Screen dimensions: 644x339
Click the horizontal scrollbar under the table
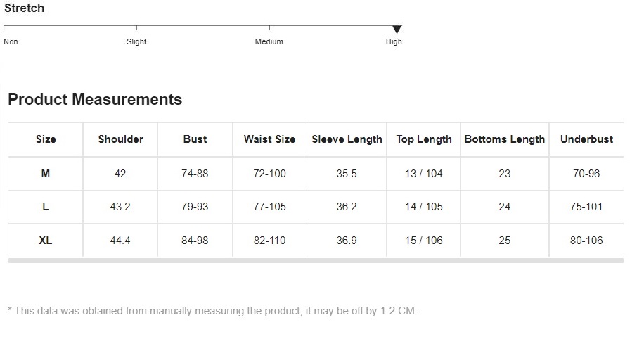pos(316,260)
